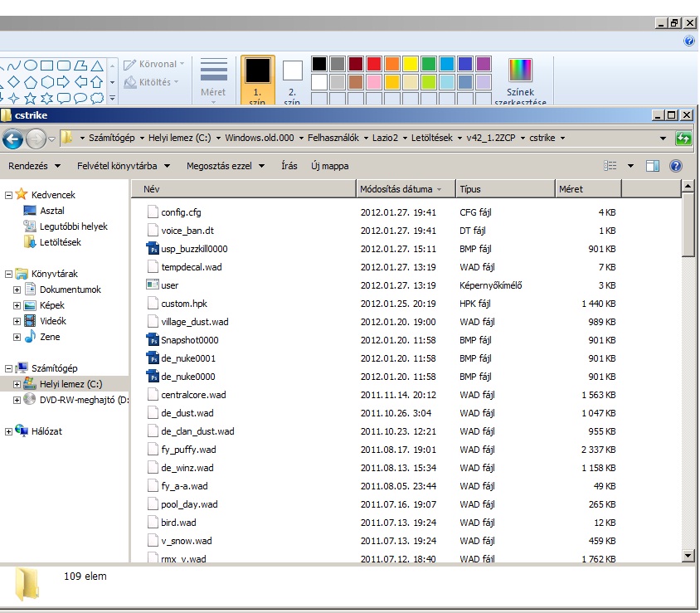The image size is (700, 613).
Task: Open the Rendezés dropdown menu
Action: [34, 166]
